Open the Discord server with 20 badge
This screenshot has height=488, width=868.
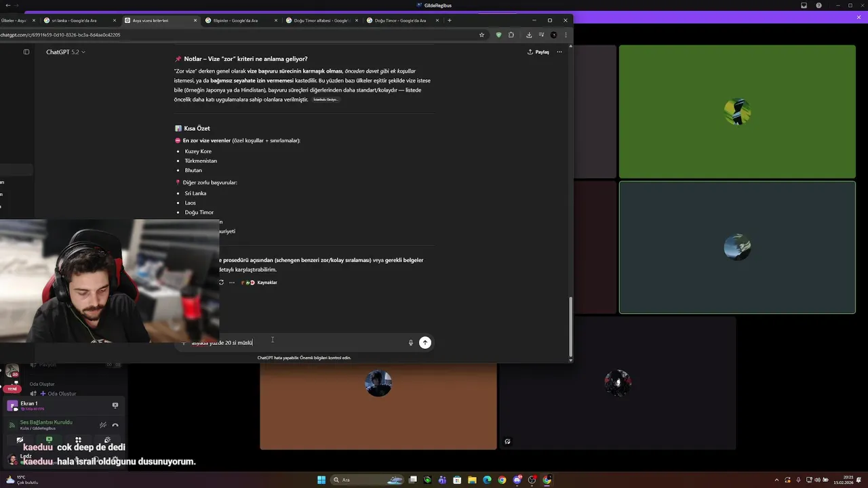pyautogui.click(x=12, y=371)
